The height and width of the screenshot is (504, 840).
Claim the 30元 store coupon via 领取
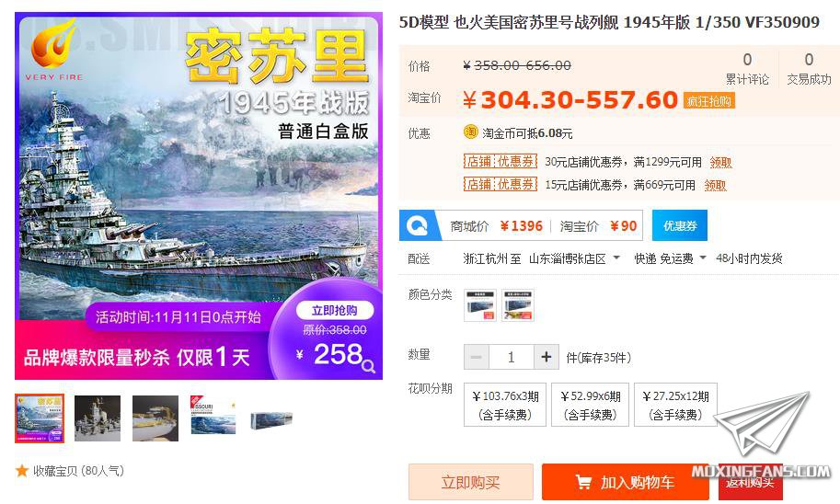[720, 162]
